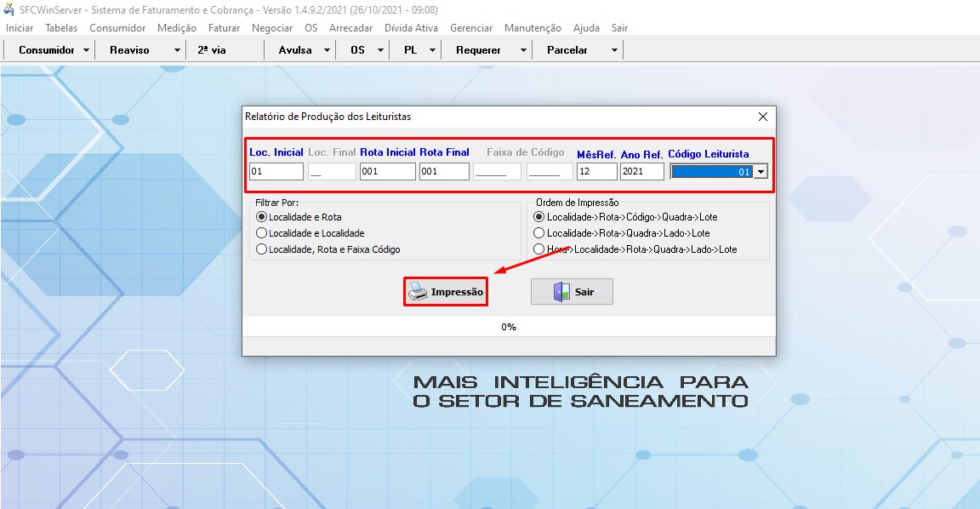The height and width of the screenshot is (509, 980).
Task: Click the Ano Ref. input field
Action: tap(641, 172)
